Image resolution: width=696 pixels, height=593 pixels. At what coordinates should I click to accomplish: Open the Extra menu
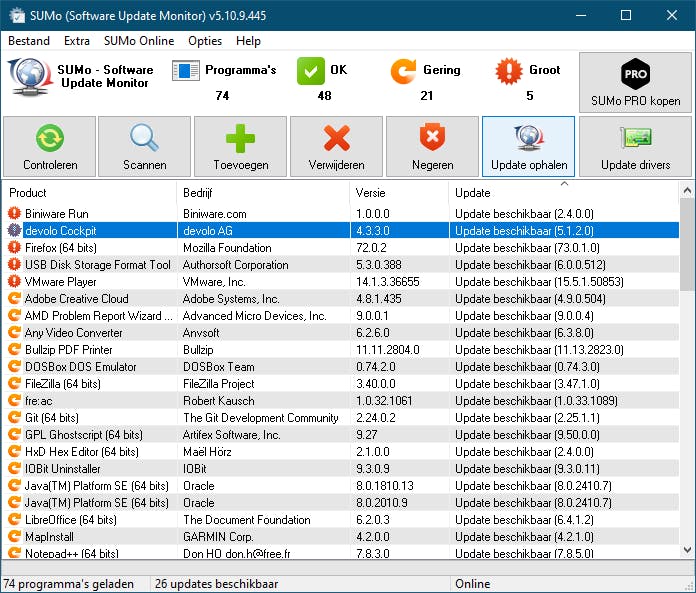(77, 41)
